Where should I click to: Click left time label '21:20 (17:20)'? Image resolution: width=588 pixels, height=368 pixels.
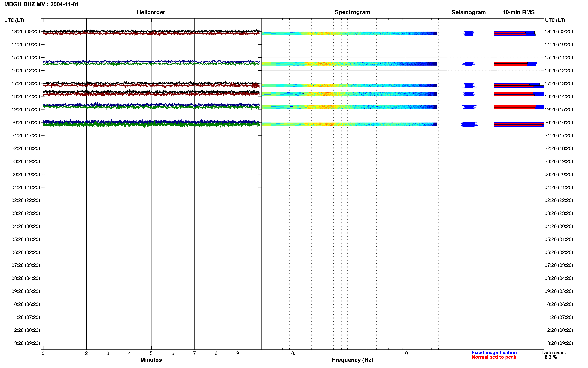26,135
